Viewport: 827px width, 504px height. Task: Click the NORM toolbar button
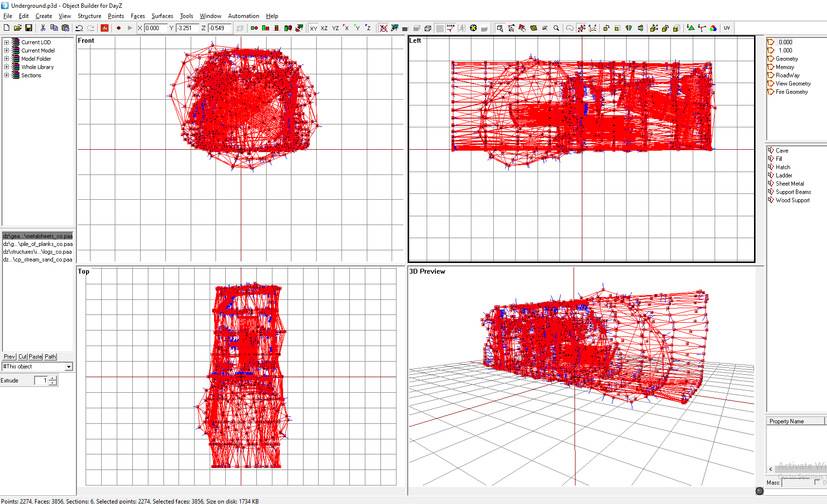pyautogui.click(x=450, y=28)
